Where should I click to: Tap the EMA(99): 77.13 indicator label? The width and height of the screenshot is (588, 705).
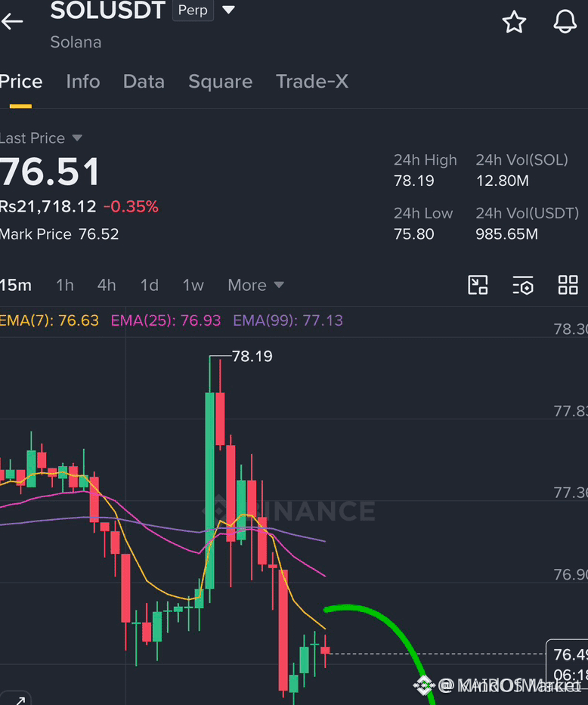coord(288,320)
